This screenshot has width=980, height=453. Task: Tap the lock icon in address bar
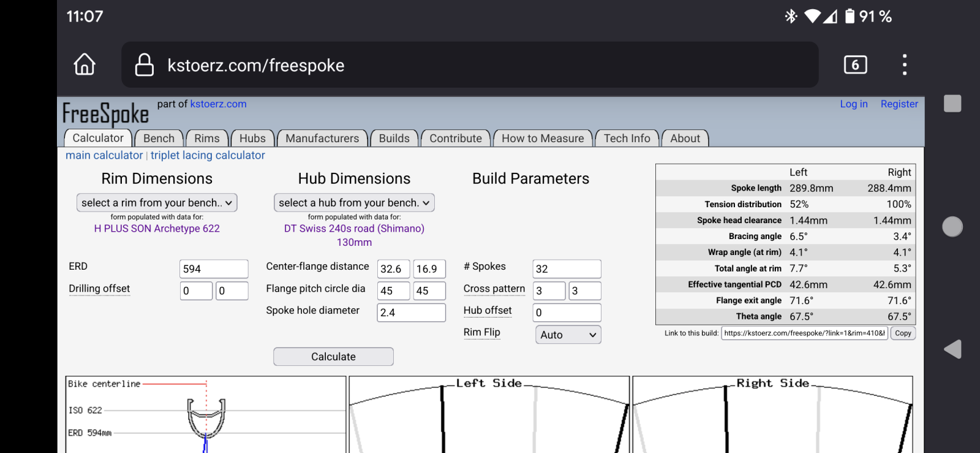coord(145,65)
